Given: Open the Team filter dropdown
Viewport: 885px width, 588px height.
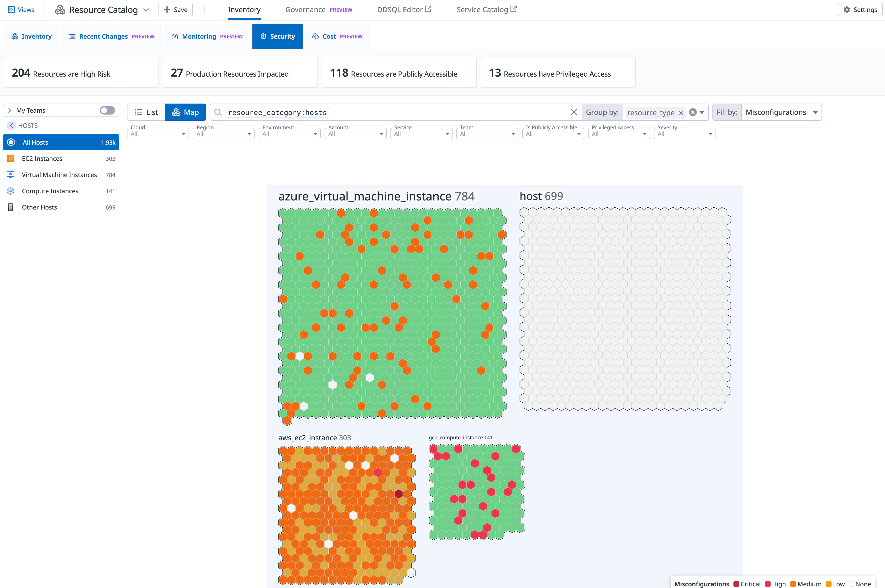Looking at the screenshot, I should 487,133.
